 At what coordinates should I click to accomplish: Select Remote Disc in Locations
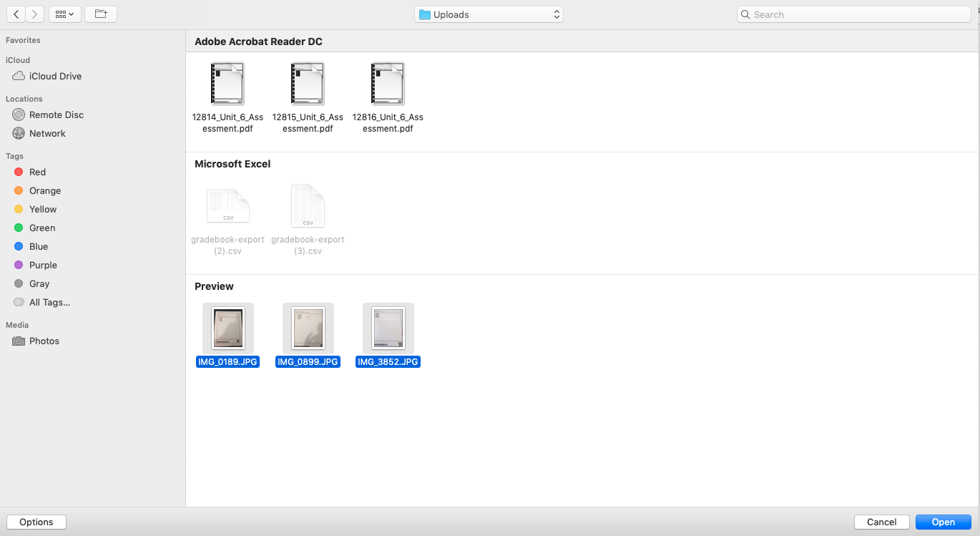point(56,115)
